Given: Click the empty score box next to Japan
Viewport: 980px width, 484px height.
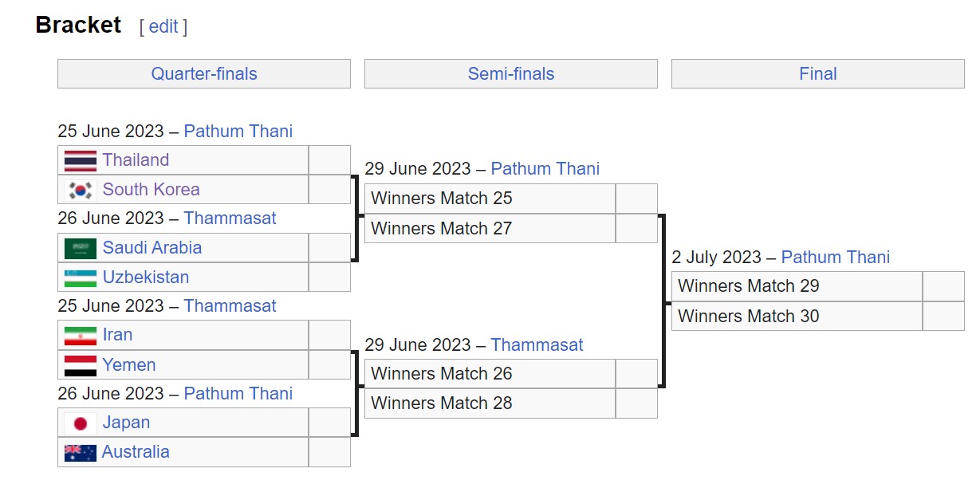Looking at the screenshot, I should click(x=329, y=423).
